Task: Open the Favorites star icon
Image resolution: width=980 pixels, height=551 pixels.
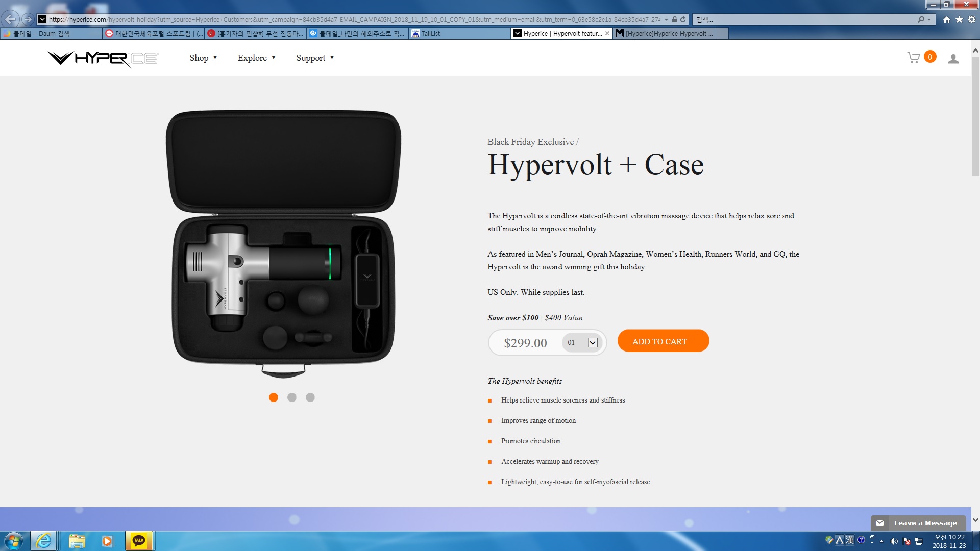Action: pyautogui.click(x=959, y=19)
